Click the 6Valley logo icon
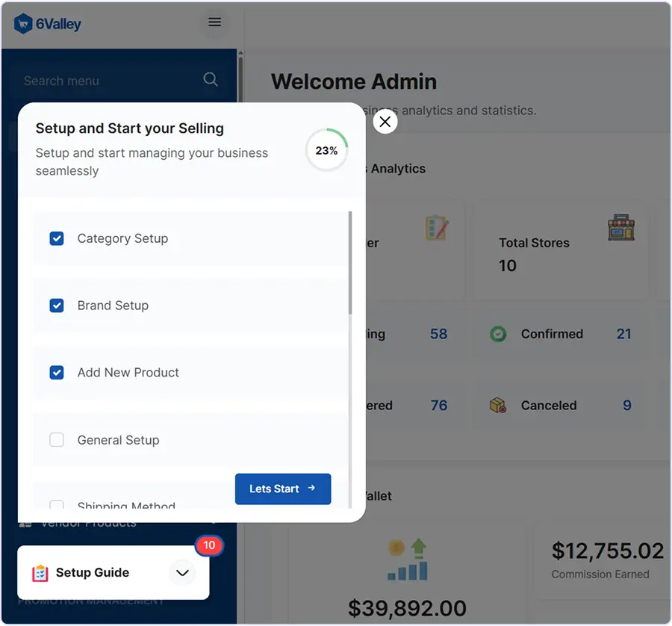This screenshot has height=626, width=672. [x=23, y=24]
